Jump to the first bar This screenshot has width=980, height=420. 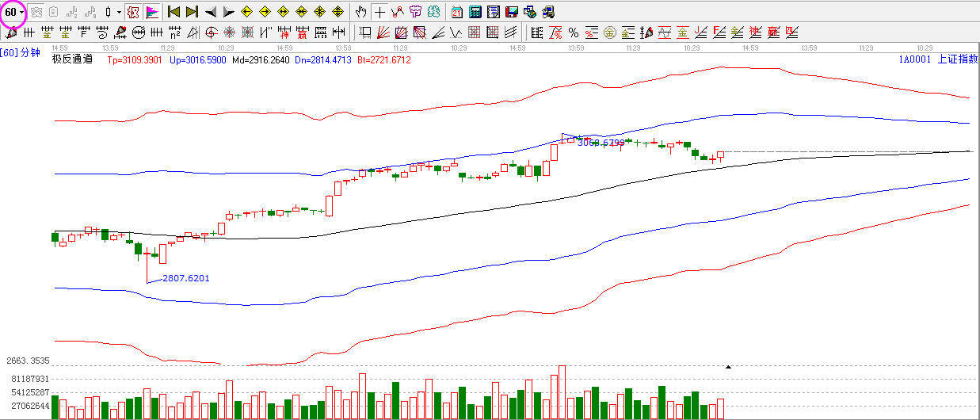point(174,12)
